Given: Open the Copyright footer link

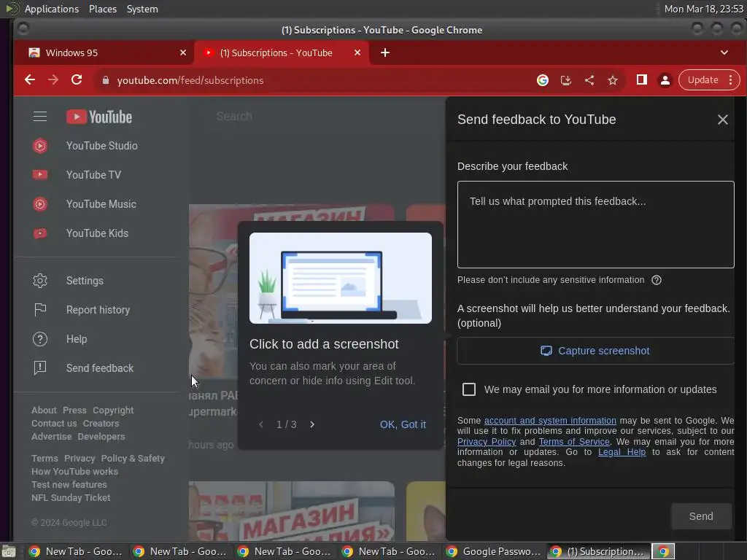Looking at the screenshot, I should 113,411.
